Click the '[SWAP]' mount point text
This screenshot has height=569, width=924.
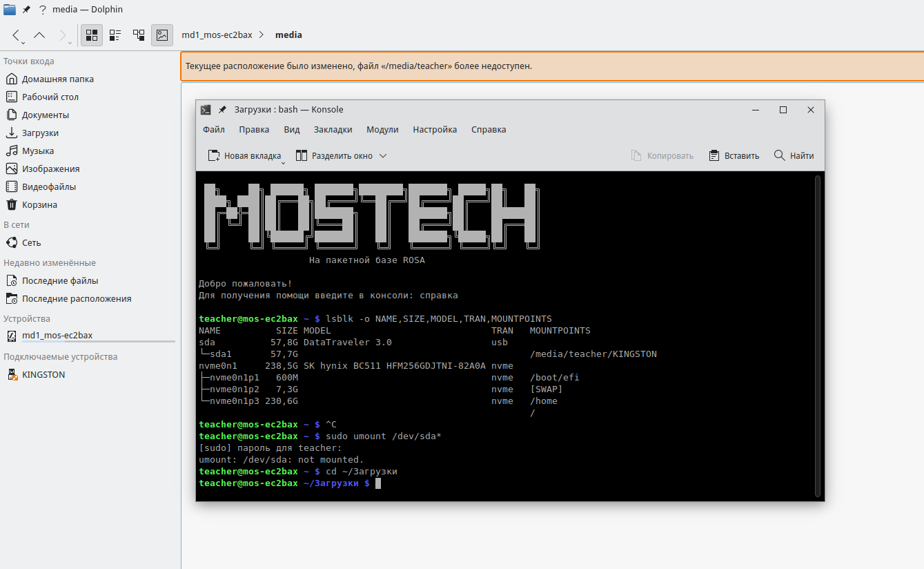coord(547,389)
